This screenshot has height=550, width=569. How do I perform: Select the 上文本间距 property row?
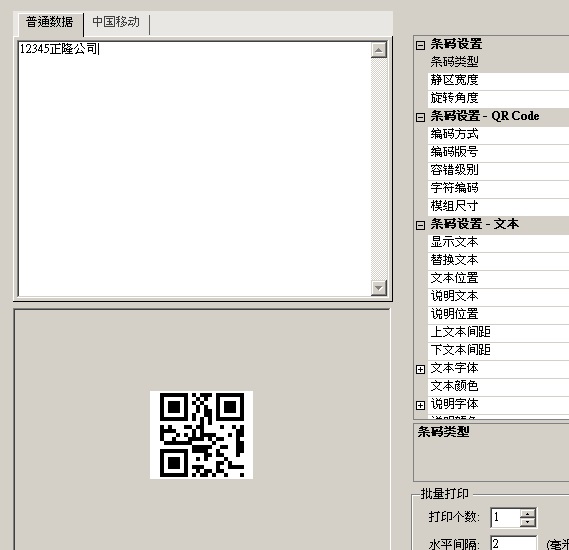(499, 332)
